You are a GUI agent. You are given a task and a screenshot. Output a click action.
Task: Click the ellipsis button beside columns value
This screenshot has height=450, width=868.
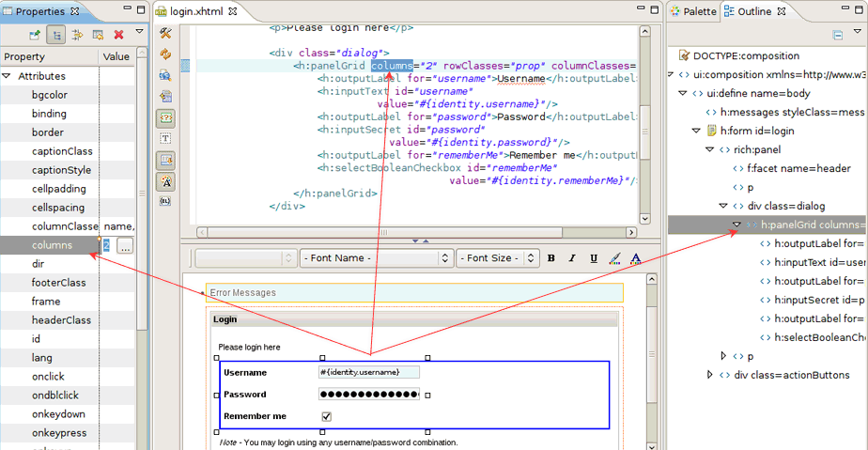point(124,245)
